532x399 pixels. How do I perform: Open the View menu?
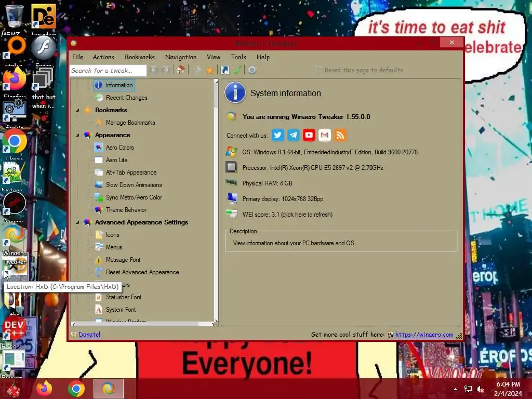pos(214,57)
